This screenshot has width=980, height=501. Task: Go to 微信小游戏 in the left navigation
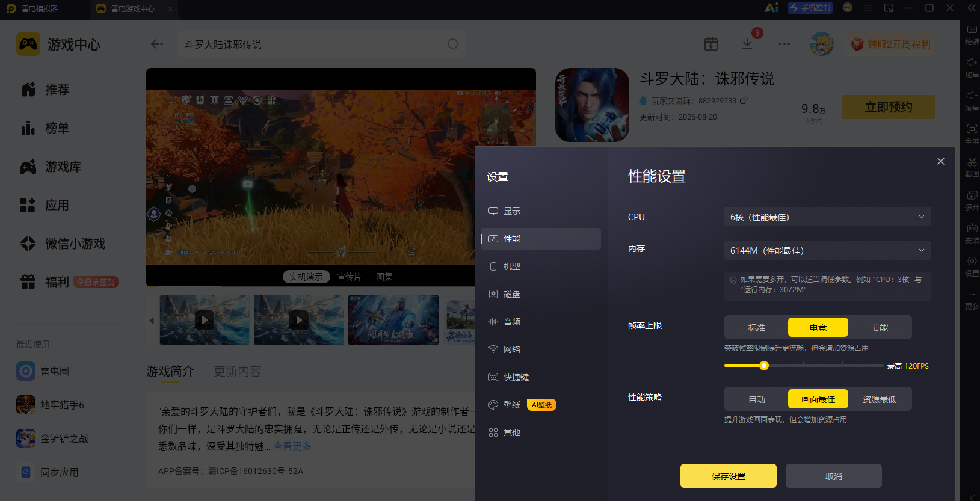[63, 244]
